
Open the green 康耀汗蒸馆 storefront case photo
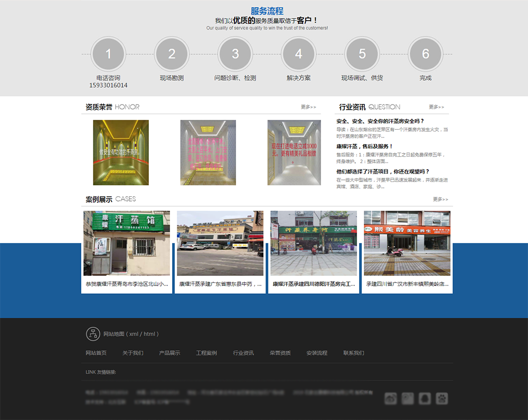tap(127, 243)
